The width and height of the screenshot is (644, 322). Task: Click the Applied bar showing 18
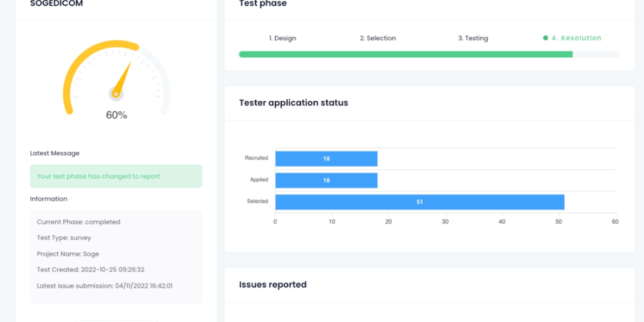[326, 180]
